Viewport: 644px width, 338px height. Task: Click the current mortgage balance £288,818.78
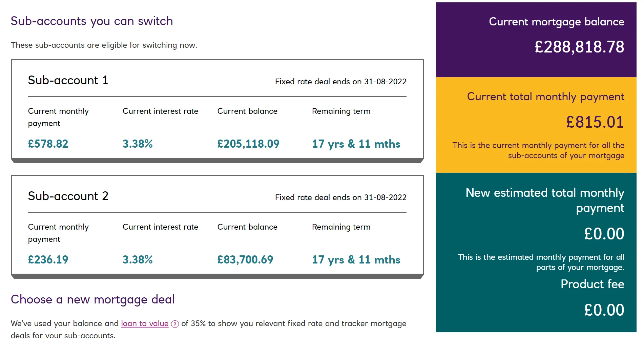pyautogui.click(x=579, y=47)
